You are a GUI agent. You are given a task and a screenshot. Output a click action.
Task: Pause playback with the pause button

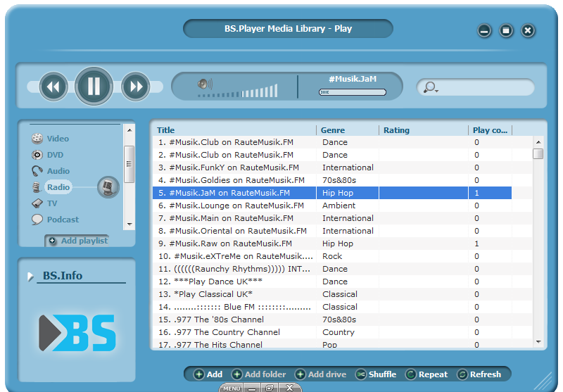(94, 86)
